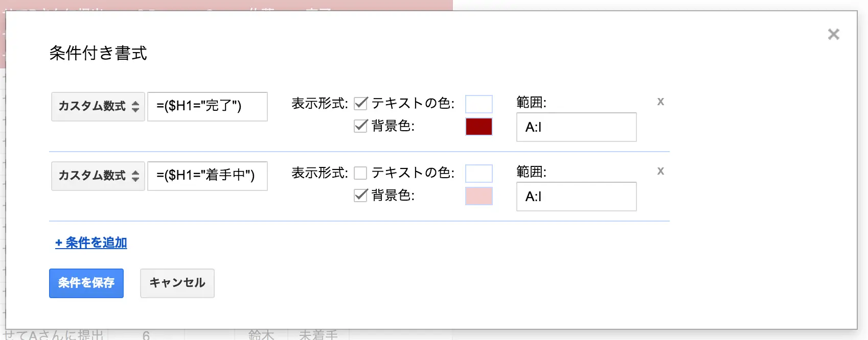Toggle text color checkbox for 完了 rule
The width and height of the screenshot is (868, 340).
[x=361, y=103]
